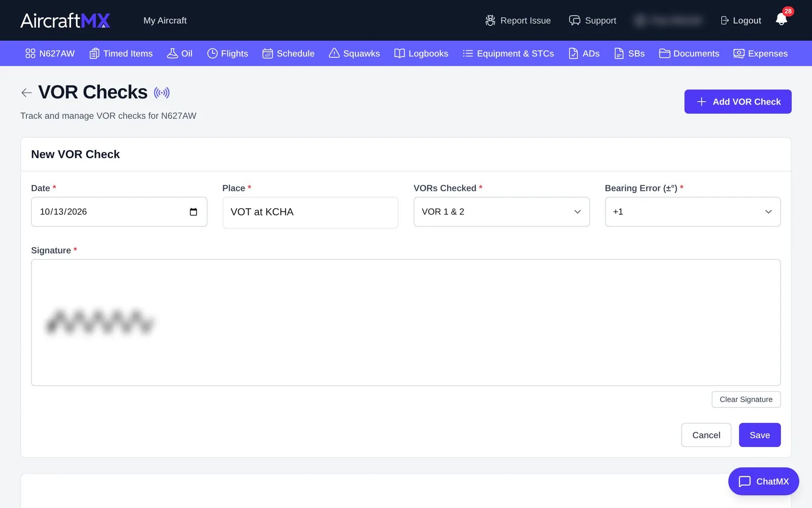Open Equipment & STCs tab
812x508 pixels.
tap(508, 53)
